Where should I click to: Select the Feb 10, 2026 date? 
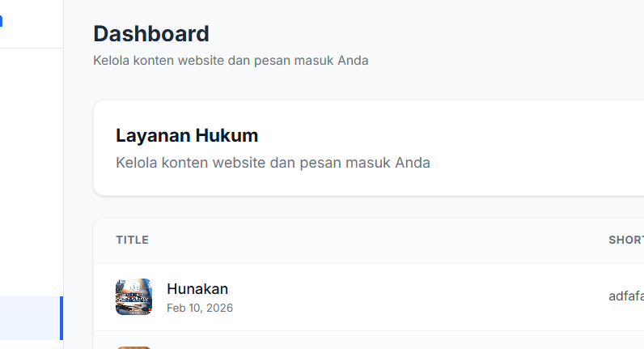click(200, 308)
